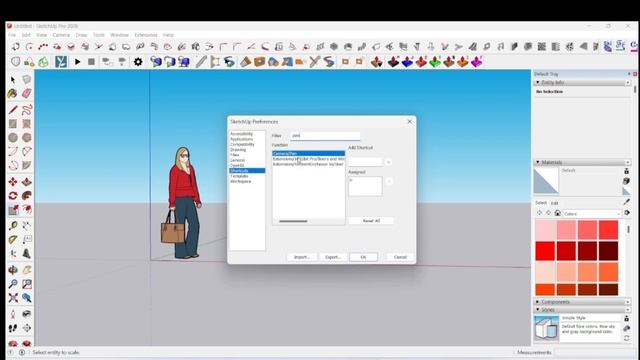The width and height of the screenshot is (640, 360).
Task: Open the Window menu
Action: click(x=119, y=35)
